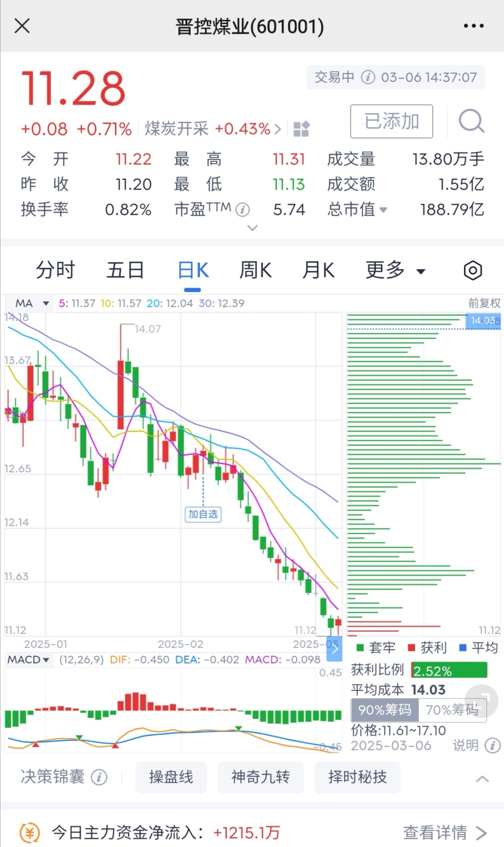Tap the 平均 blue legend swatch
This screenshot has width=504, height=847.
click(x=462, y=648)
